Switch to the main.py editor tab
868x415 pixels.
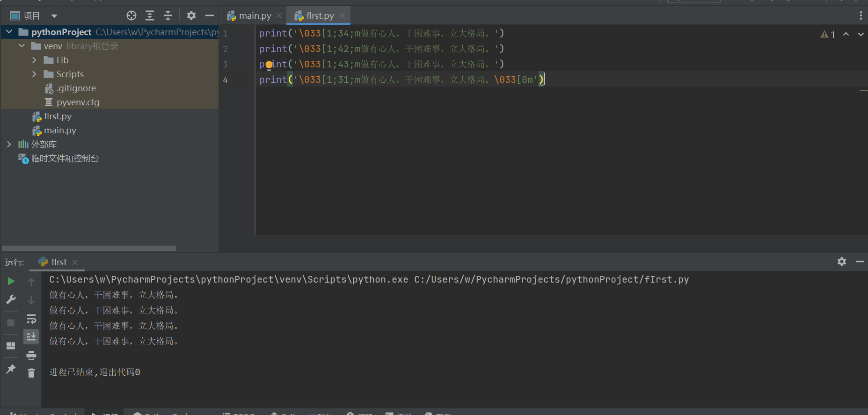tap(255, 16)
